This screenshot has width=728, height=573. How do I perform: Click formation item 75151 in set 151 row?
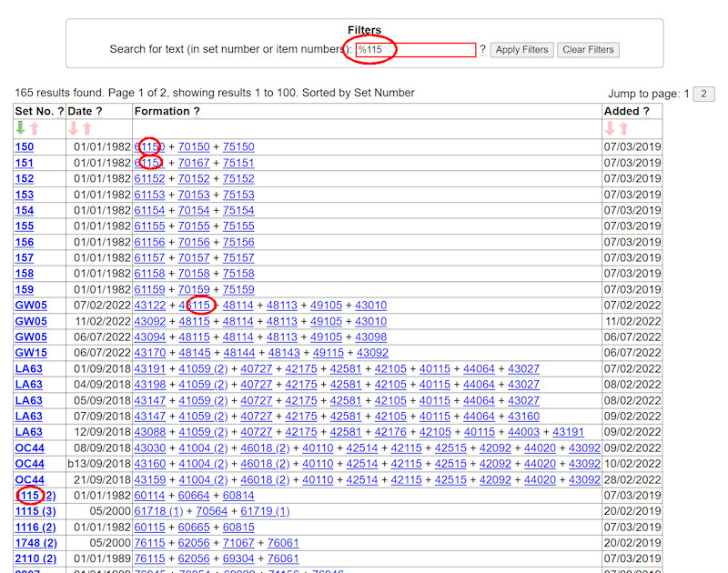(238, 163)
